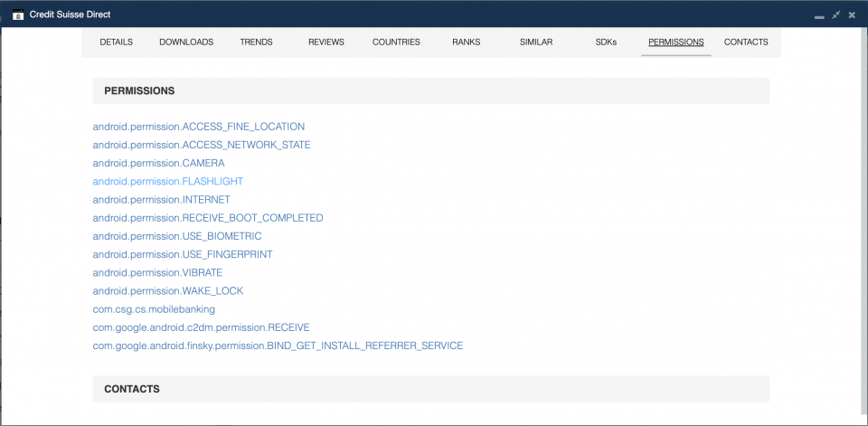Click the c2dm.permission.RECEIVE link
868x426 pixels.
(201, 327)
